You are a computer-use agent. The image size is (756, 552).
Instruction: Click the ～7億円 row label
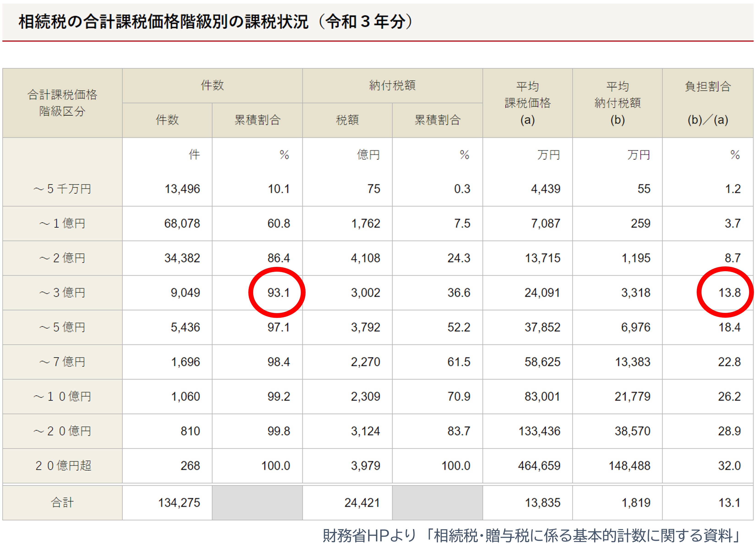[63, 362]
